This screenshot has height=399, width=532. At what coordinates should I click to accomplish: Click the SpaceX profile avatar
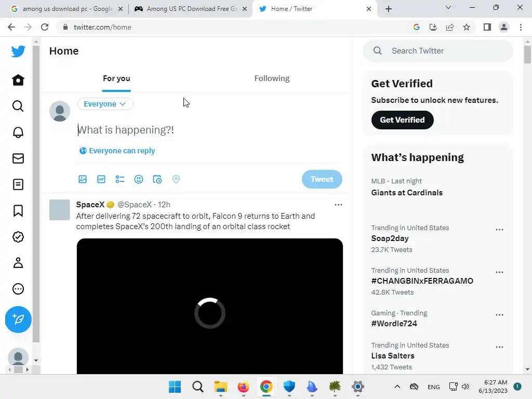point(59,210)
